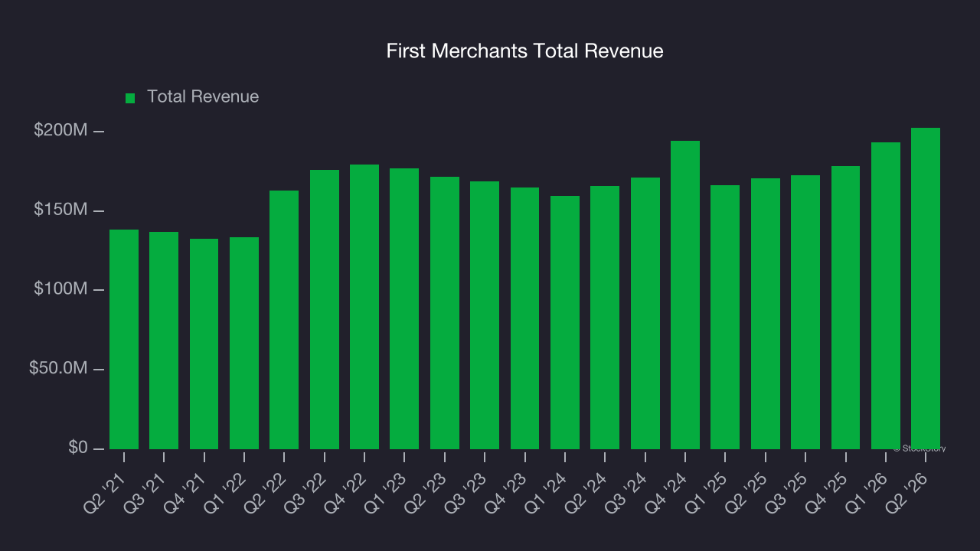Image resolution: width=980 pixels, height=551 pixels.
Task: Select the Q3 '24 revenue bar
Action: click(x=645, y=313)
